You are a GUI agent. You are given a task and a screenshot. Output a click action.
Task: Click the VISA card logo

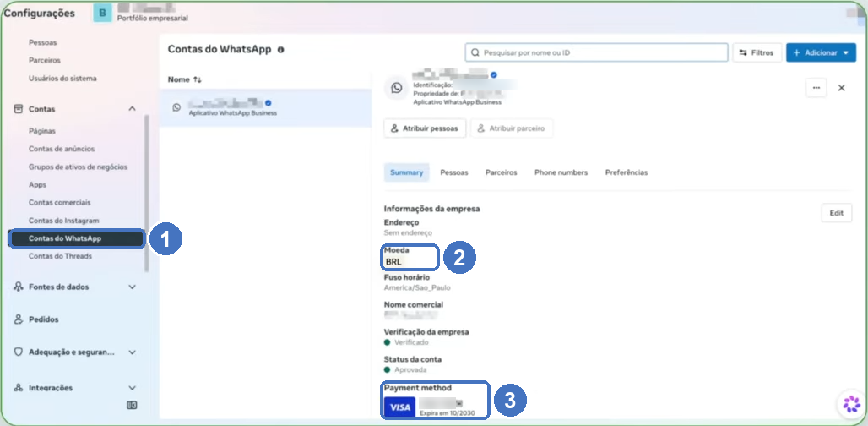(x=399, y=407)
